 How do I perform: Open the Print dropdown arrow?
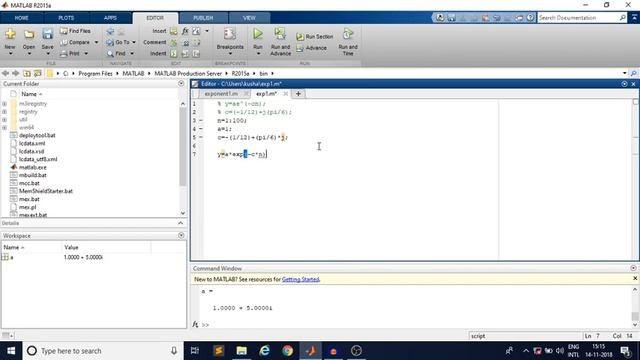click(86, 53)
